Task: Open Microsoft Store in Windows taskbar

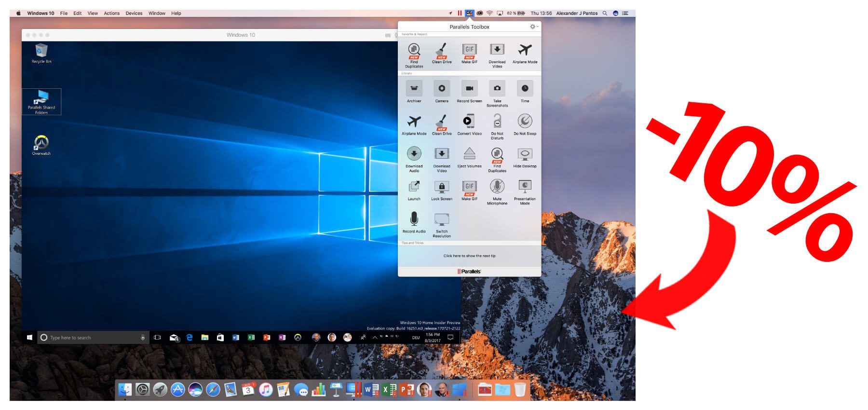Action: (x=220, y=337)
